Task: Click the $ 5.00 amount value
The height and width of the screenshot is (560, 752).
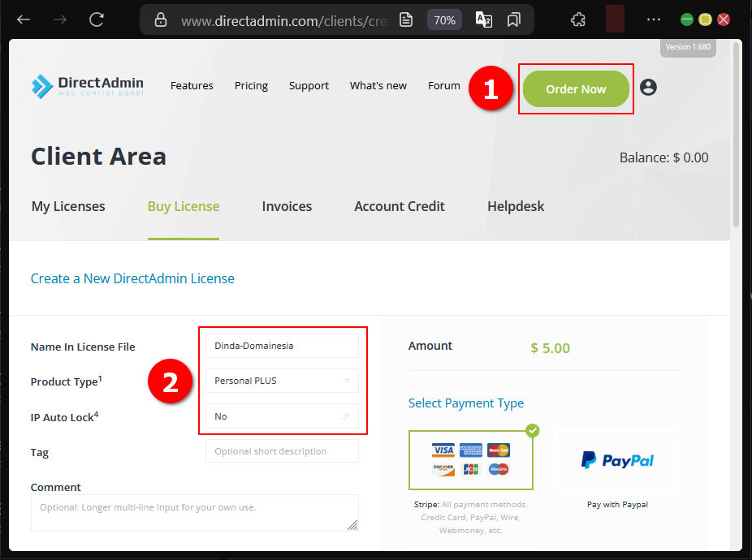Action: pyautogui.click(x=550, y=348)
